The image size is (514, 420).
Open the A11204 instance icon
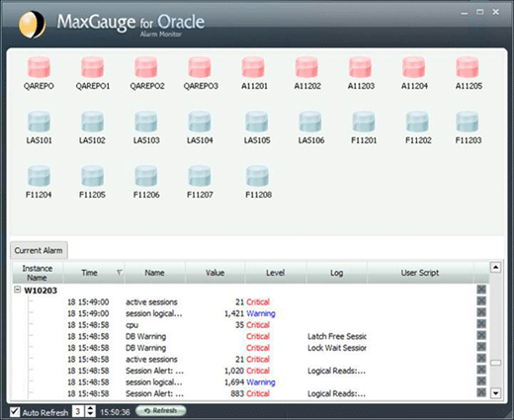coord(414,67)
